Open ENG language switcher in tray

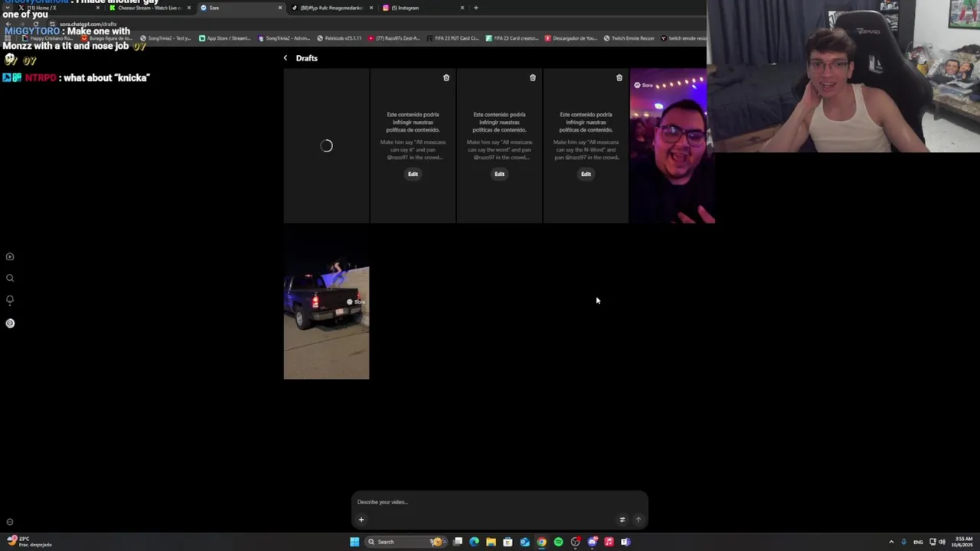(918, 542)
